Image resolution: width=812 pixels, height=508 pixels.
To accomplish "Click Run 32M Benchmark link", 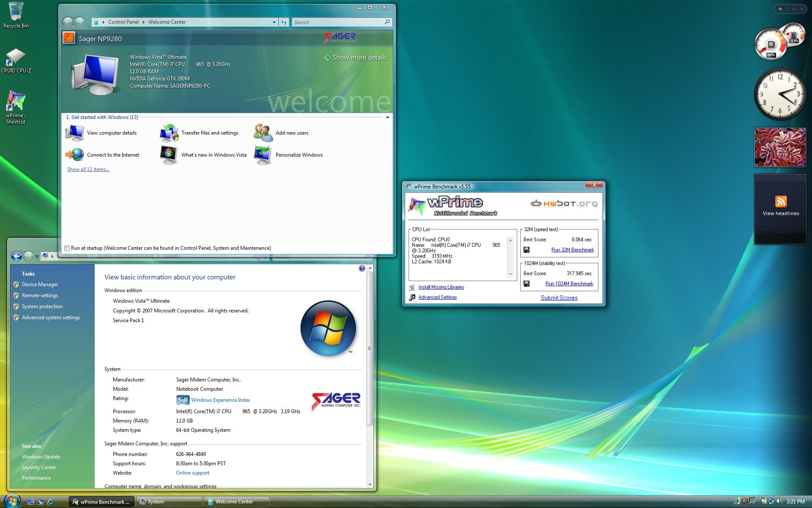I will 573,250.
